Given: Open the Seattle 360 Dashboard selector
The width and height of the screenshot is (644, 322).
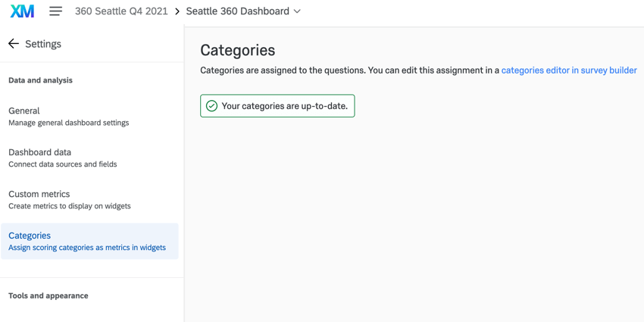Looking at the screenshot, I should point(238,11).
